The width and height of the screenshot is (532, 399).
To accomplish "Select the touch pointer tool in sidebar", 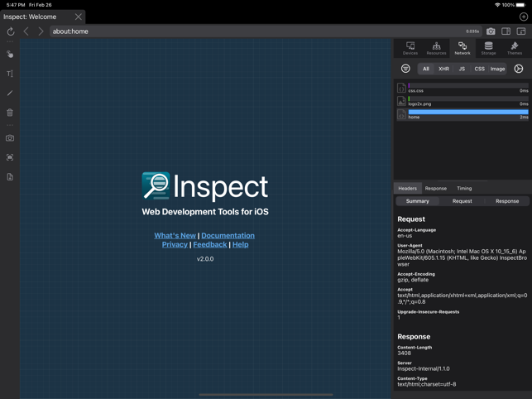I will point(10,54).
